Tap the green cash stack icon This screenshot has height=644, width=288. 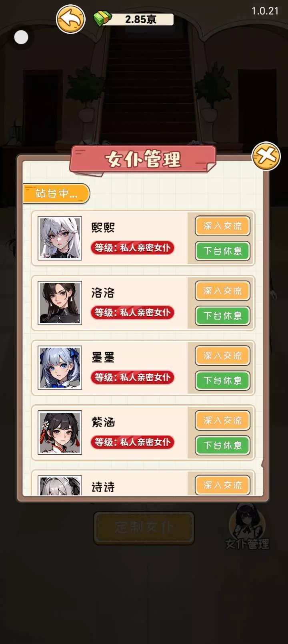point(102,18)
